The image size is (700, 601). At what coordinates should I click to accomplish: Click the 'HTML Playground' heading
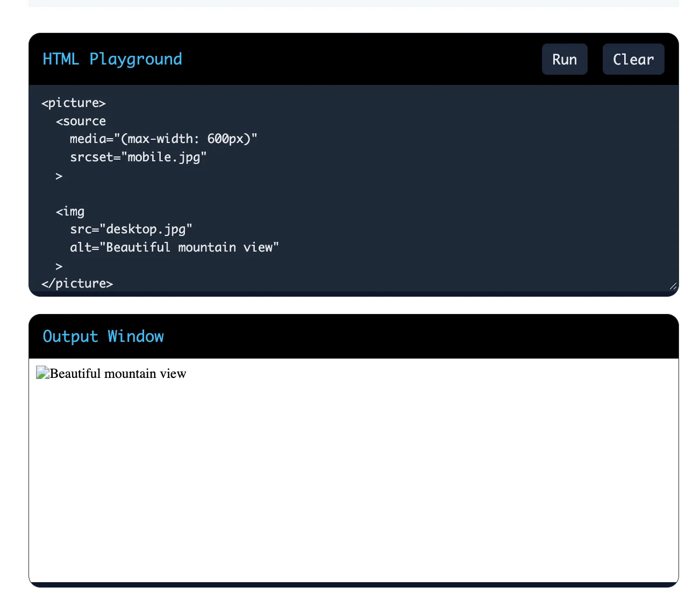click(112, 59)
